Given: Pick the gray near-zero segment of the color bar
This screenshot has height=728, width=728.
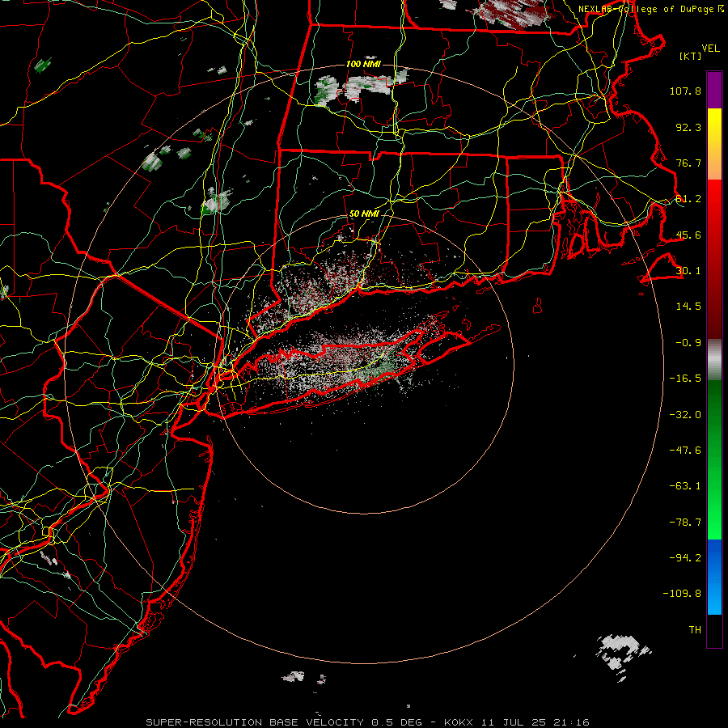Looking at the screenshot, I should (714, 358).
